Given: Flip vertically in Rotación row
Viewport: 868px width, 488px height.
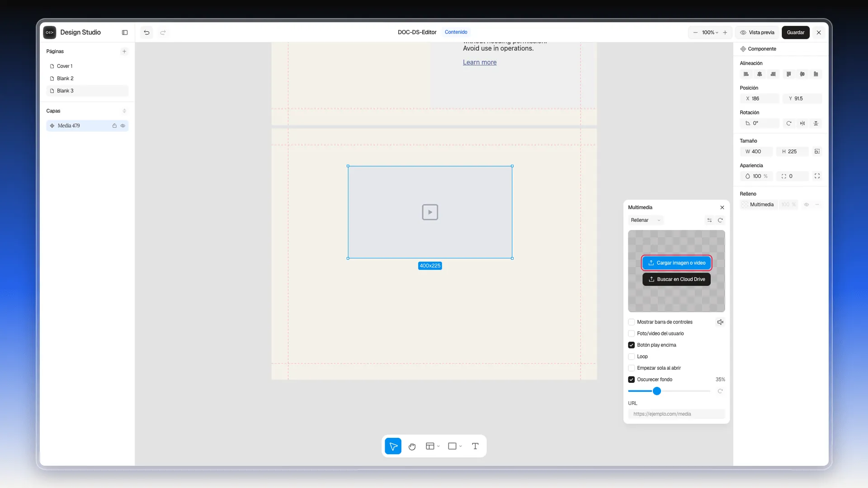Looking at the screenshot, I should point(816,123).
